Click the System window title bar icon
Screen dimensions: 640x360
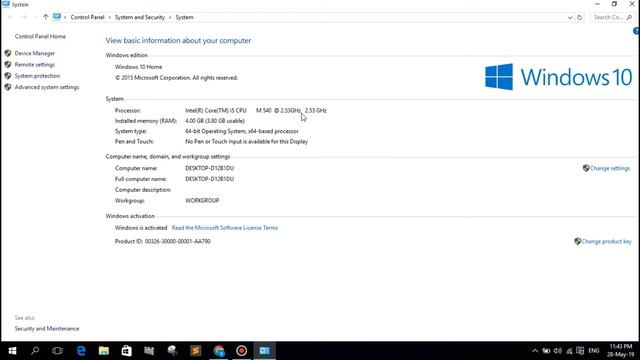6,4
